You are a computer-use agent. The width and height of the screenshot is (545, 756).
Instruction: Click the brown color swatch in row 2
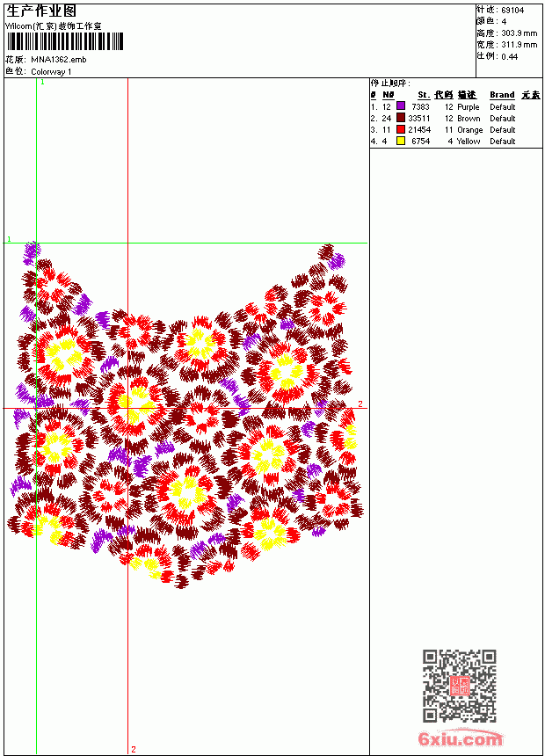point(400,117)
